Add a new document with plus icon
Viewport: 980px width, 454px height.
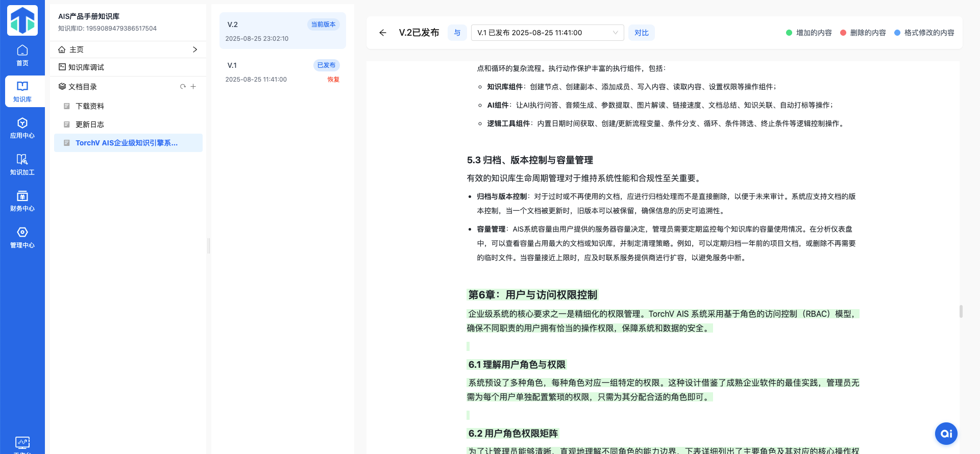coord(193,87)
